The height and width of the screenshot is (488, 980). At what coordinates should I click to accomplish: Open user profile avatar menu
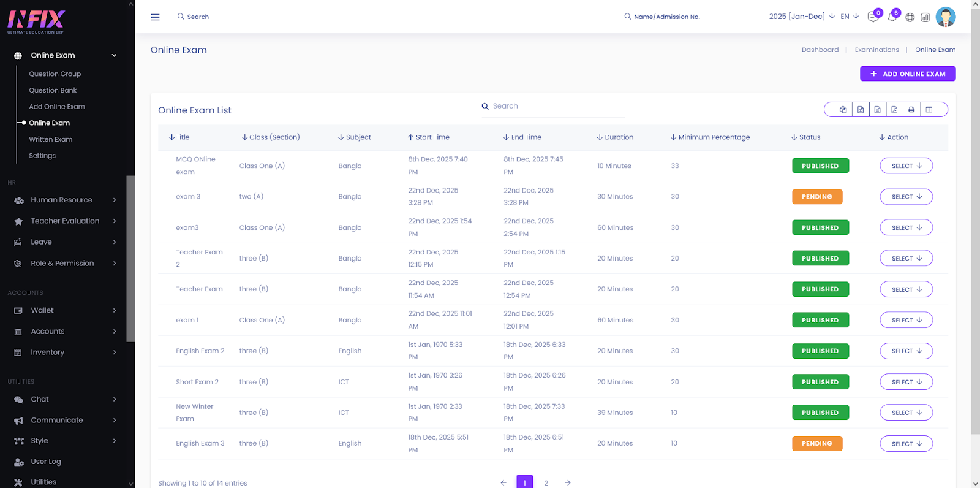click(945, 17)
